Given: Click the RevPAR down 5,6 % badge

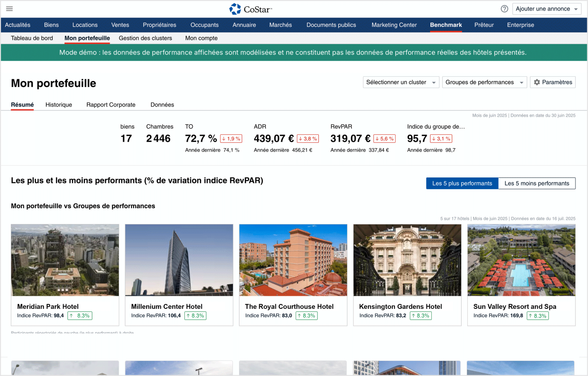Looking at the screenshot, I should point(384,138).
